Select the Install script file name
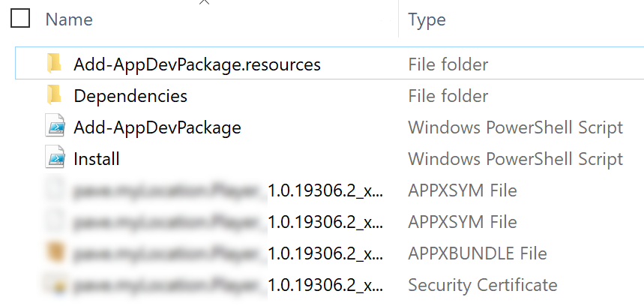This screenshot has width=644, height=306. 97,159
